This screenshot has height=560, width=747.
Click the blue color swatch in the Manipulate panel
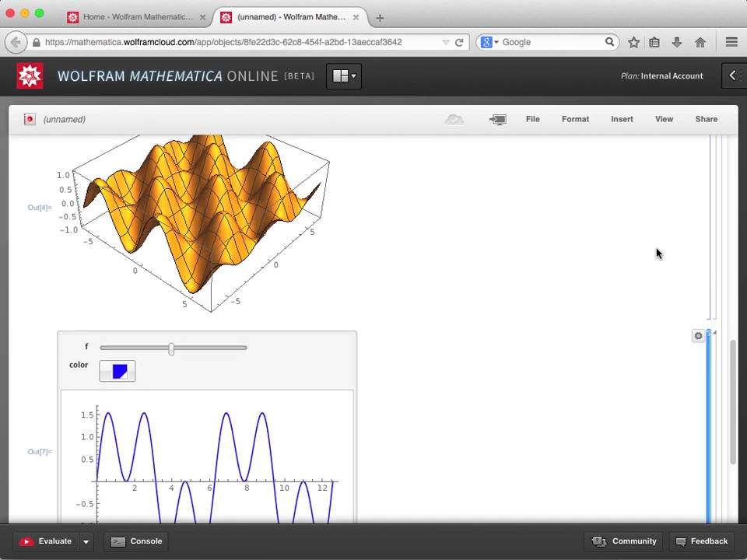[117, 371]
